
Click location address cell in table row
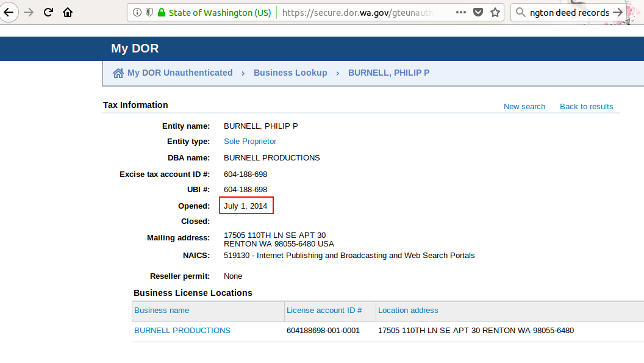[476, 331]
